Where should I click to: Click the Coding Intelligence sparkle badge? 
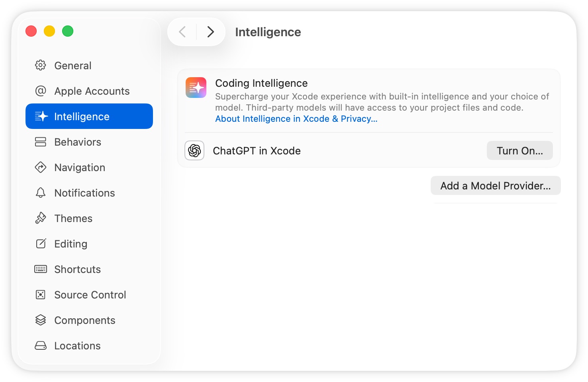pyautogui.click(x=196, y=87)
